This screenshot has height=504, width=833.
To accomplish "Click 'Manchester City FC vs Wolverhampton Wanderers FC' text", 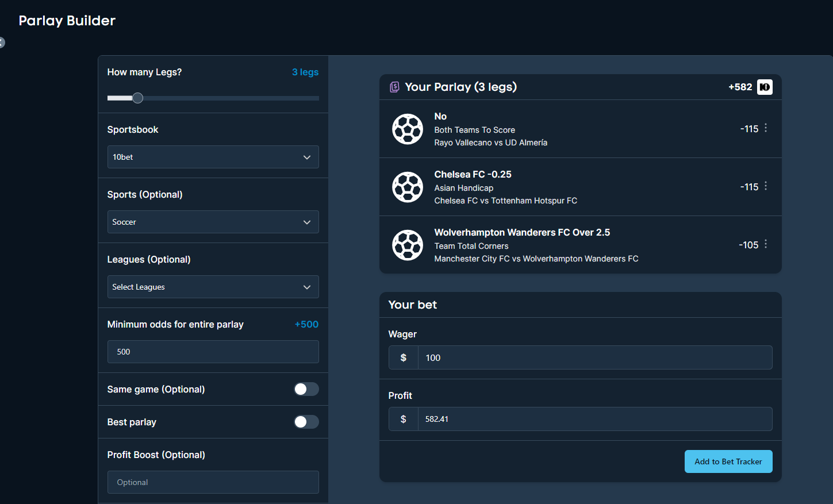I will tap(536, 259).
